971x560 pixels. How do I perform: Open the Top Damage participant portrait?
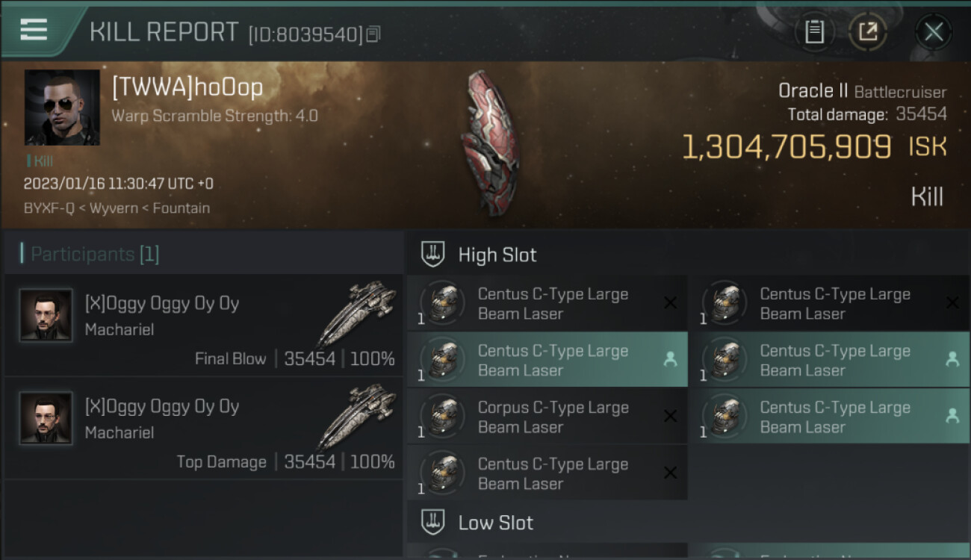(46, 418)
